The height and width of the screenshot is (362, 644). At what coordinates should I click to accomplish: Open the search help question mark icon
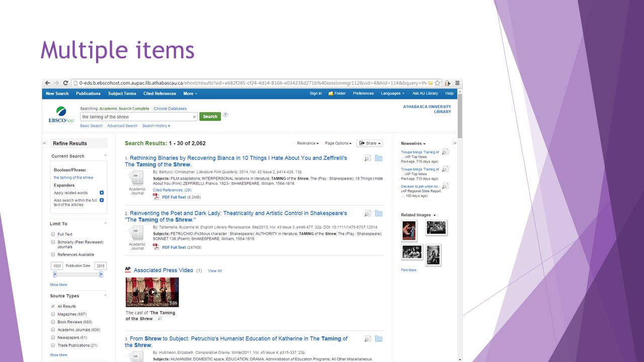pyautogui.click(x=225, y=115)
